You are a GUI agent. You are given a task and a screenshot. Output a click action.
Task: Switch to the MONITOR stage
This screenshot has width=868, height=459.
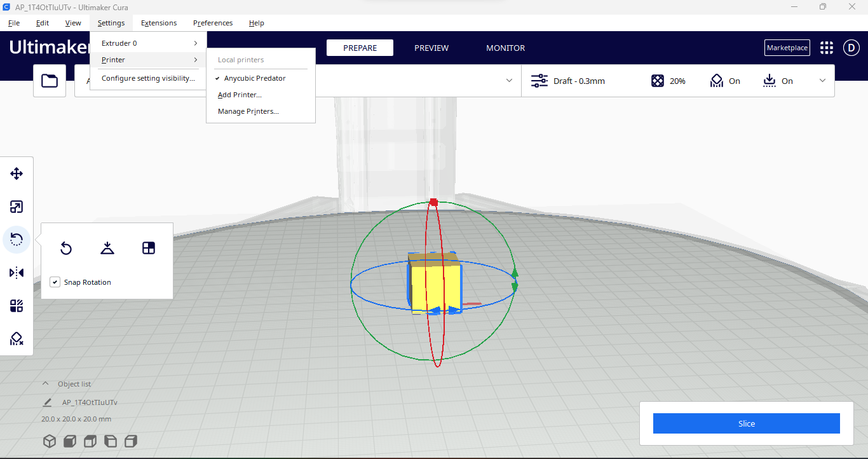[x=506, y=48]
